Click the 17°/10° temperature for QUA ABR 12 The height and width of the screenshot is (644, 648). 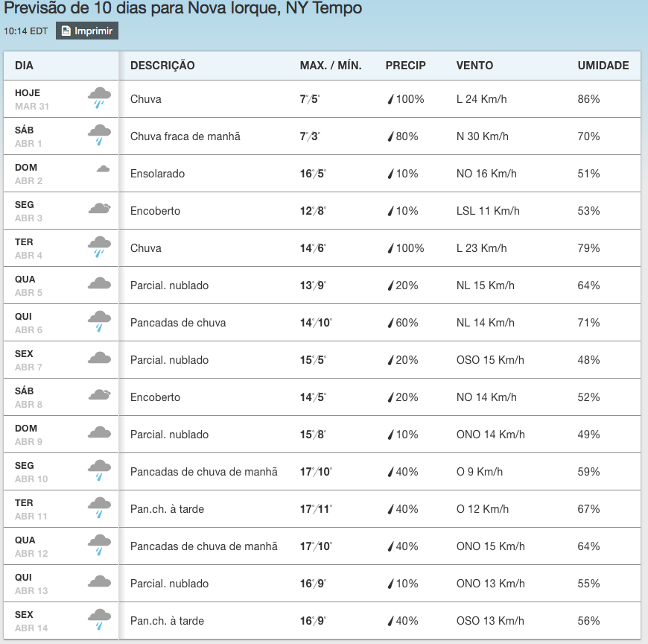pyautogui.click(x=316, y=546)
